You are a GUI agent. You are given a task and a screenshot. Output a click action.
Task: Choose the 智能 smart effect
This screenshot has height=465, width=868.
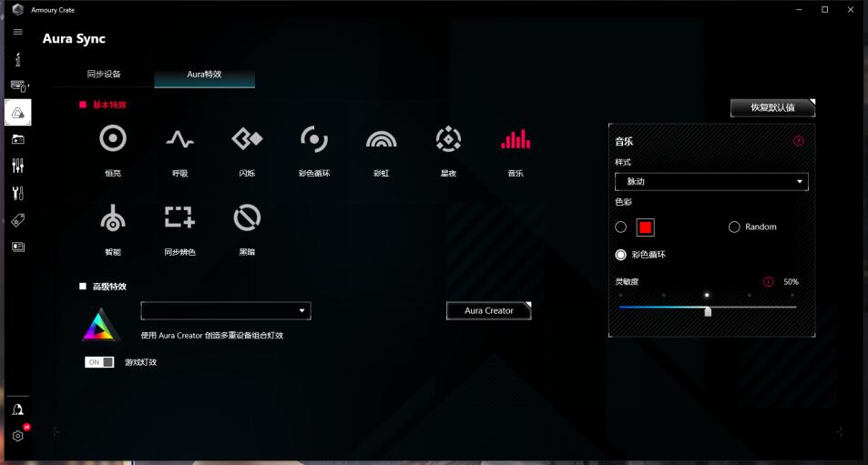click(x=113, y=217)
